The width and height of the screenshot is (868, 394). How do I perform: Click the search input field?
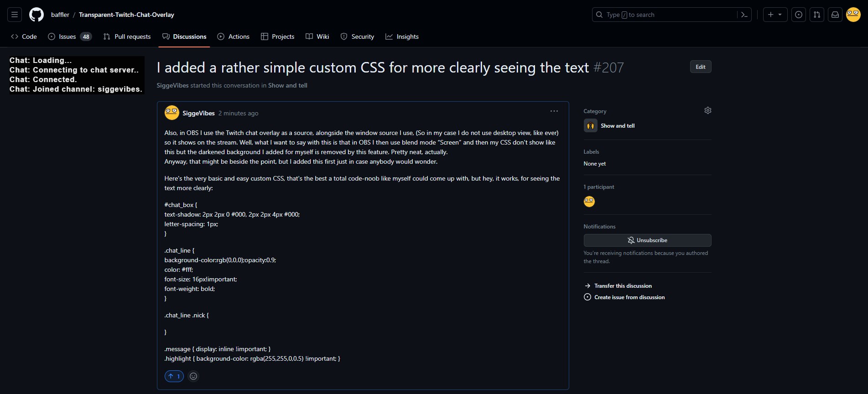[661, 14]
